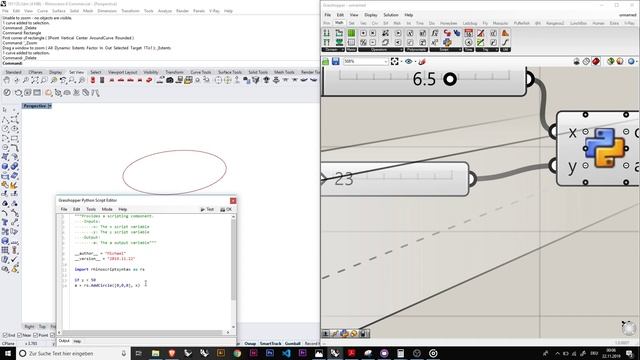Screen dimensions: 640x360
Task: Click the Zoom Extents icon in Rhino toolbar
Action: 35,80
